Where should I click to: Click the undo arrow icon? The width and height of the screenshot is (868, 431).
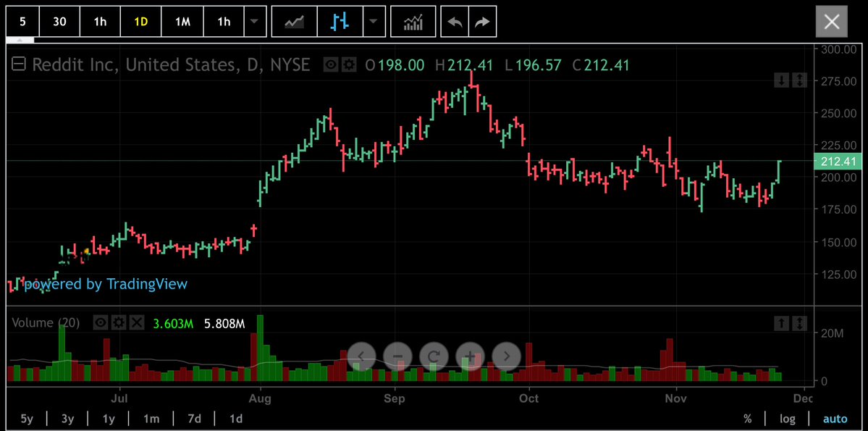pyautogui.click(x=455, y=21)
